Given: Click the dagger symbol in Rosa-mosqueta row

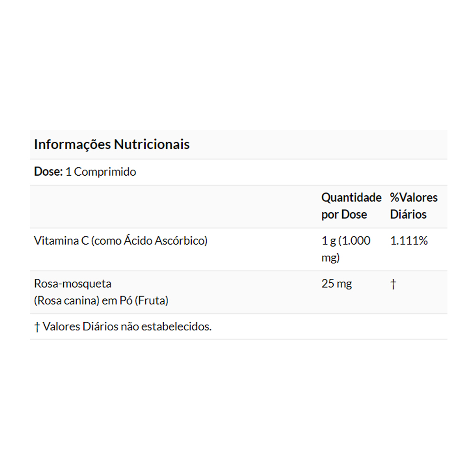Looking at the screenshot, I should pyautogui.click(x=393, y=285).
